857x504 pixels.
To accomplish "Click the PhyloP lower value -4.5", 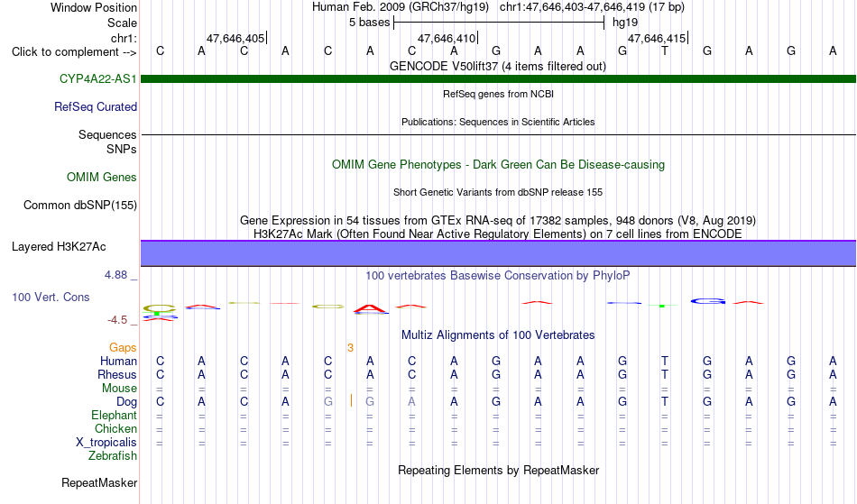I will click(117, 319).
